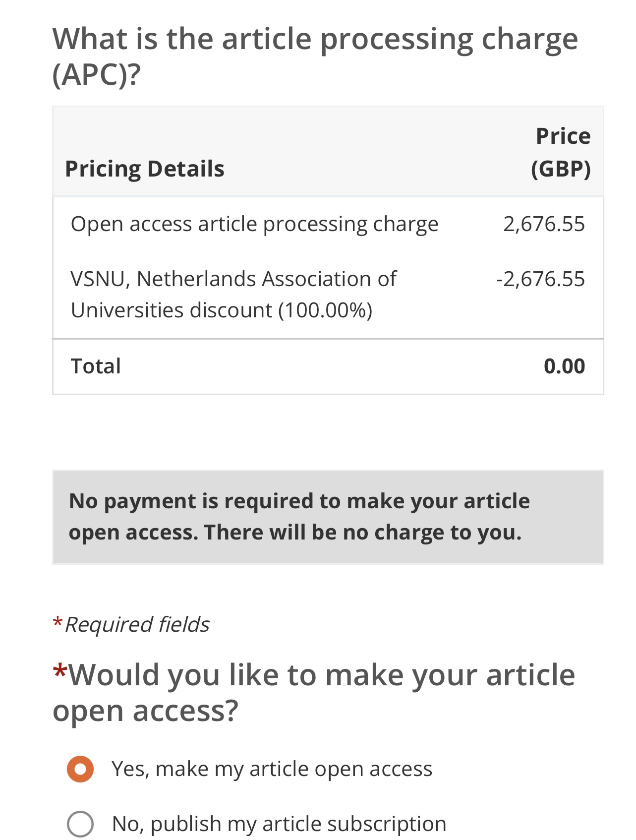Viewport: 636px width, 840px height.
Task: Click the -2,676.55 discount amount
Action: (x=540, y=279)
